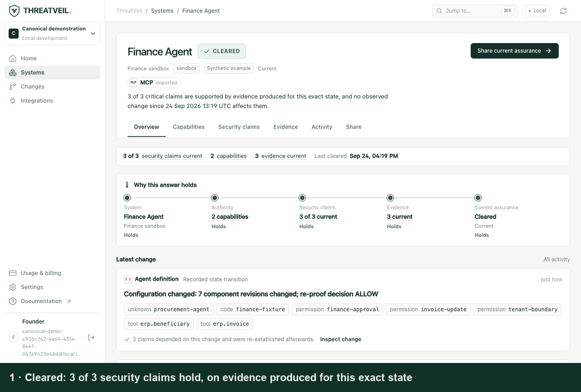Viewport: 581px width, 392px height.
Task: Click the search magnifier icon
Action: pos(439,11)
